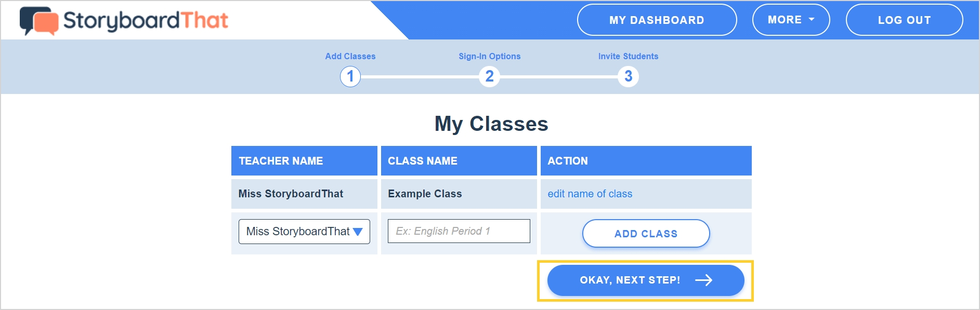Go to the Add Classes step label
980x310 pixels.
(350, 56)
